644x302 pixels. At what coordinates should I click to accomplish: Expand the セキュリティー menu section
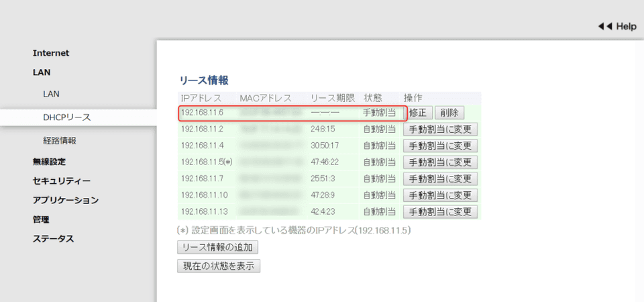coord(62,181)
